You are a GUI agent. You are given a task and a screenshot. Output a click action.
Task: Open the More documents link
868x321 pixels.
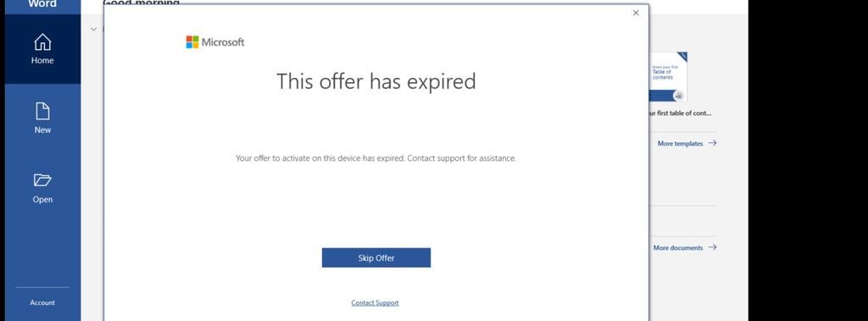tap(677, 248)
